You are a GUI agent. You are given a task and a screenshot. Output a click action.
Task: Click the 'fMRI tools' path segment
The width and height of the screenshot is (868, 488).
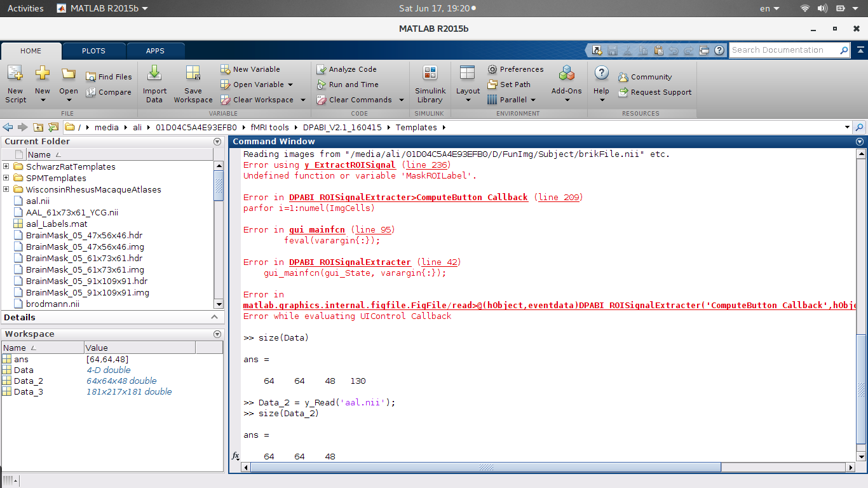[x=269, y=127]
